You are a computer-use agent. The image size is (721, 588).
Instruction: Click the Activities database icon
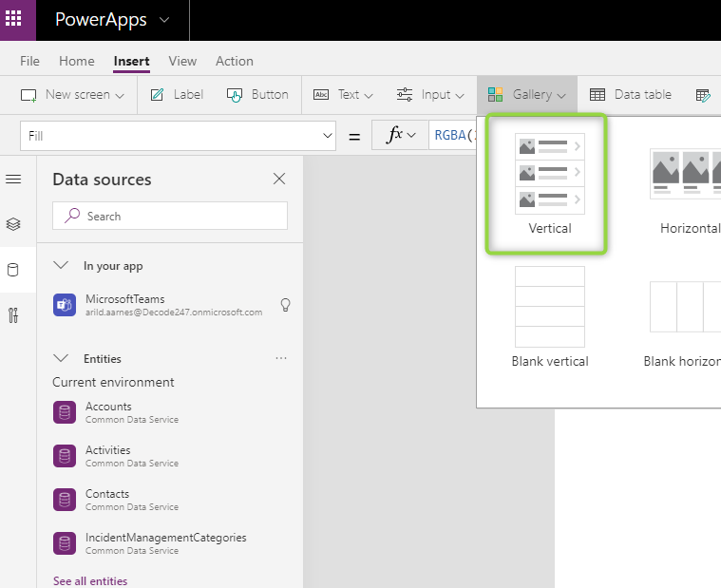pyautogui.click(x=65, y=456)
